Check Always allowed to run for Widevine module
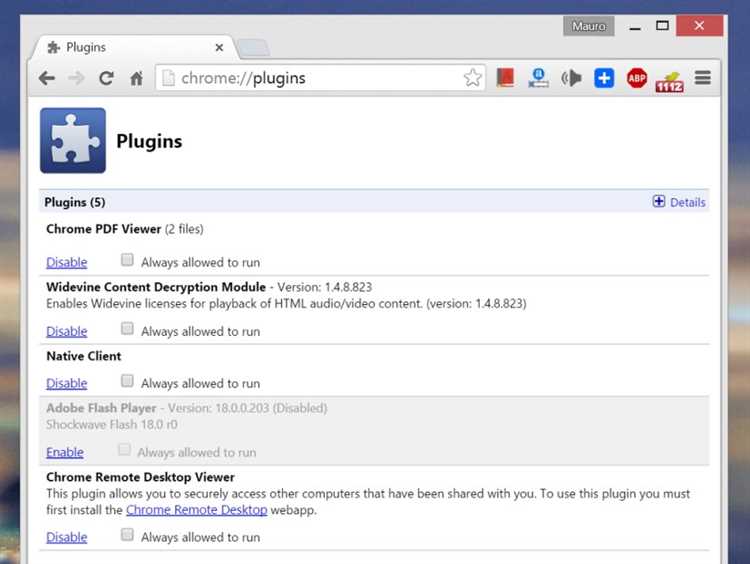 pos(127,329)
